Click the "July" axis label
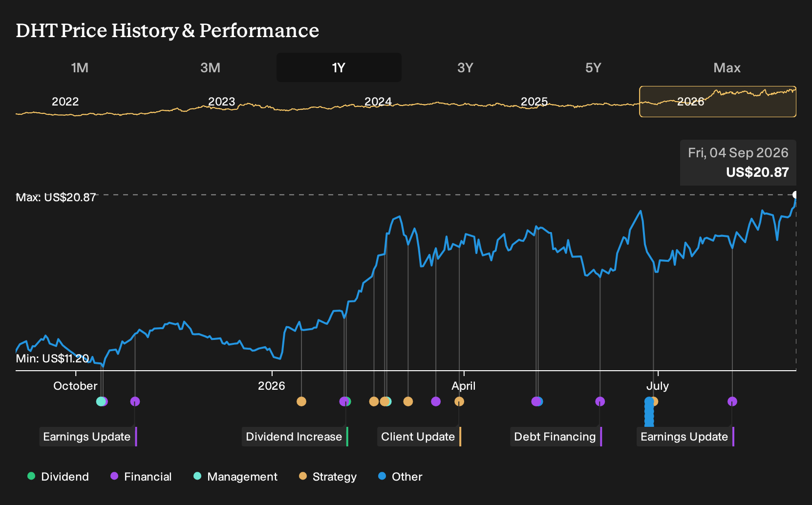This screenshot has width=812, height=505. pyautogui.click(x=657, y=386)
